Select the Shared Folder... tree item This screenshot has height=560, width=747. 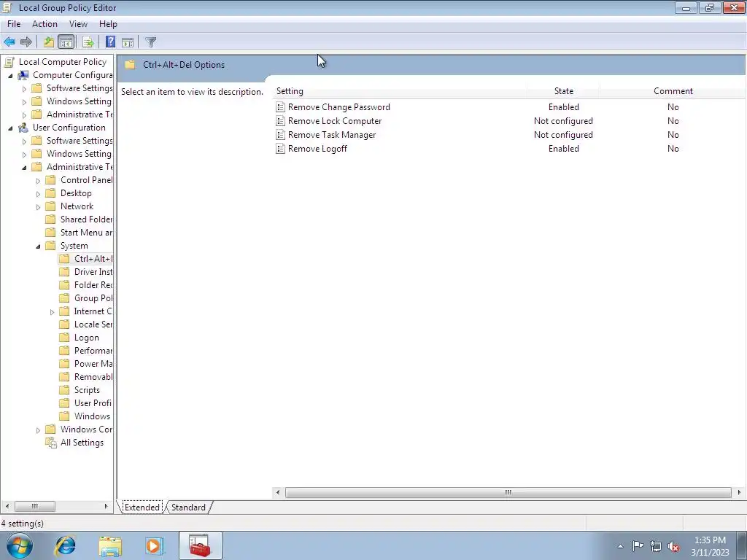[86, 219]
